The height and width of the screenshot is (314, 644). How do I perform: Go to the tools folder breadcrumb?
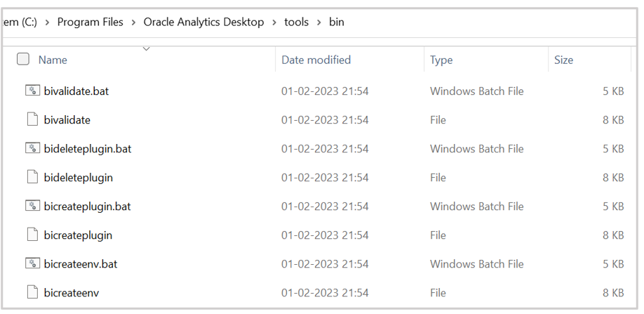[297, 22]
